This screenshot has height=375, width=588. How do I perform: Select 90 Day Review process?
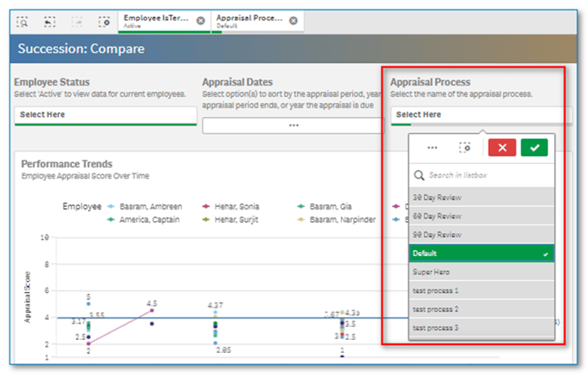481,235
